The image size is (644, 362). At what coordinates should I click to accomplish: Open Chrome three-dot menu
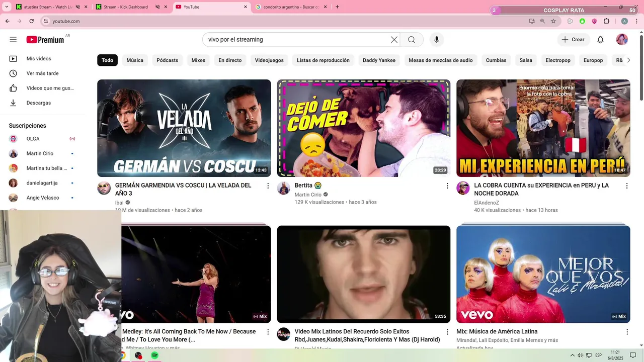click(x=635, y=21)
